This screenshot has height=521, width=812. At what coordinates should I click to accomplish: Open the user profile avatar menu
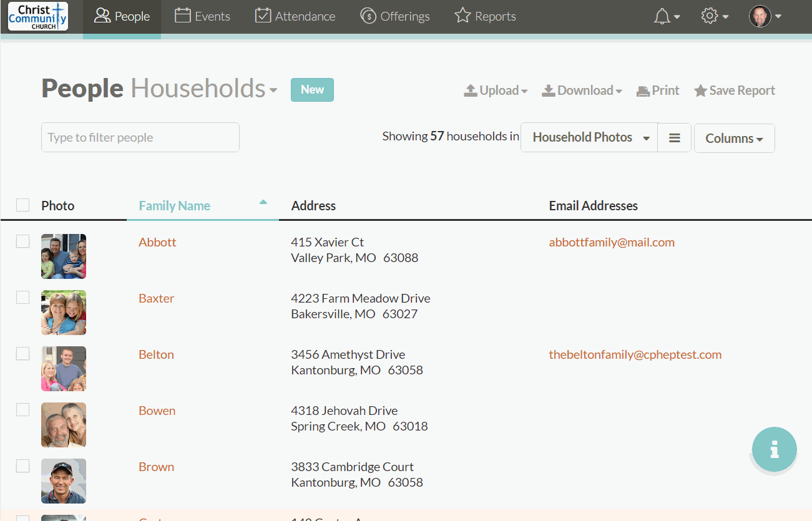[765, 16]
